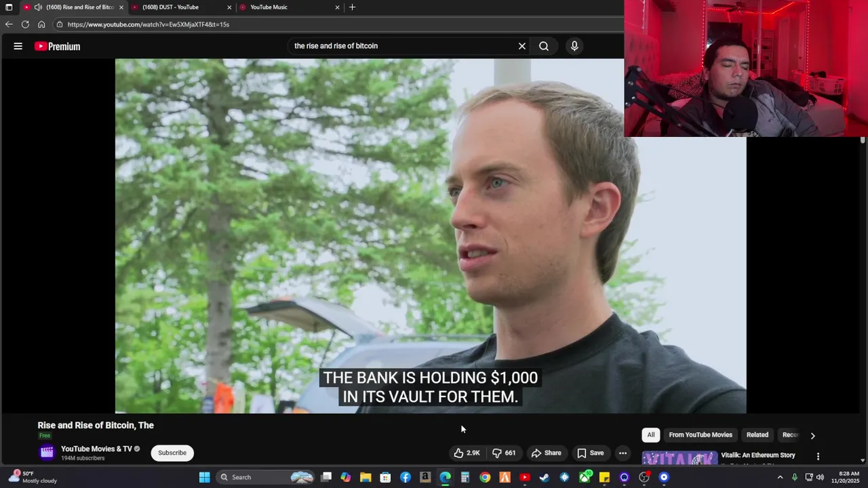Select the Related filter chip
Image resolution: width=868 pixels, height=488 pixels.
click(x=757, y=435)
